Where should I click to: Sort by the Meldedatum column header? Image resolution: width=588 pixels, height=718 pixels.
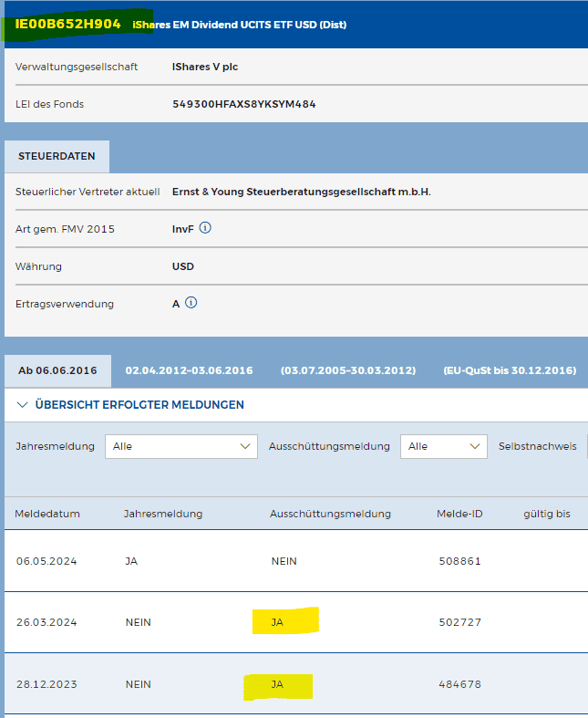47,514
